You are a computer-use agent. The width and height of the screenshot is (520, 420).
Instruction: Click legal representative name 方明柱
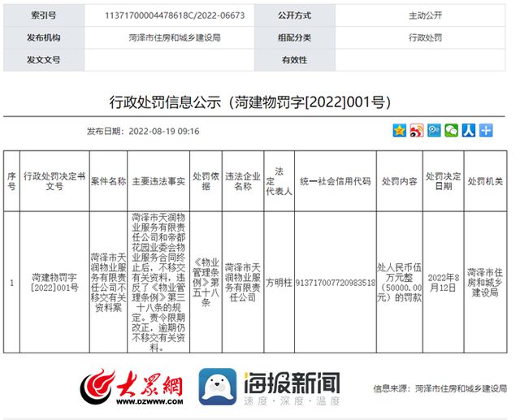279,283
